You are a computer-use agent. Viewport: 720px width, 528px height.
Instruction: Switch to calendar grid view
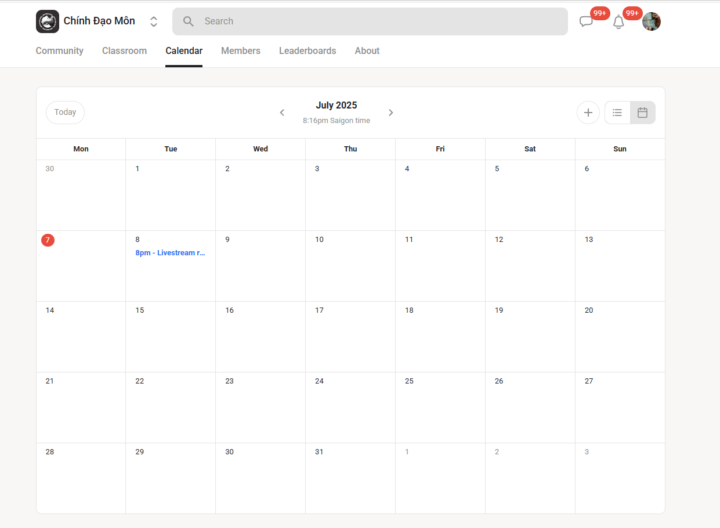click(x=642, y=112)
